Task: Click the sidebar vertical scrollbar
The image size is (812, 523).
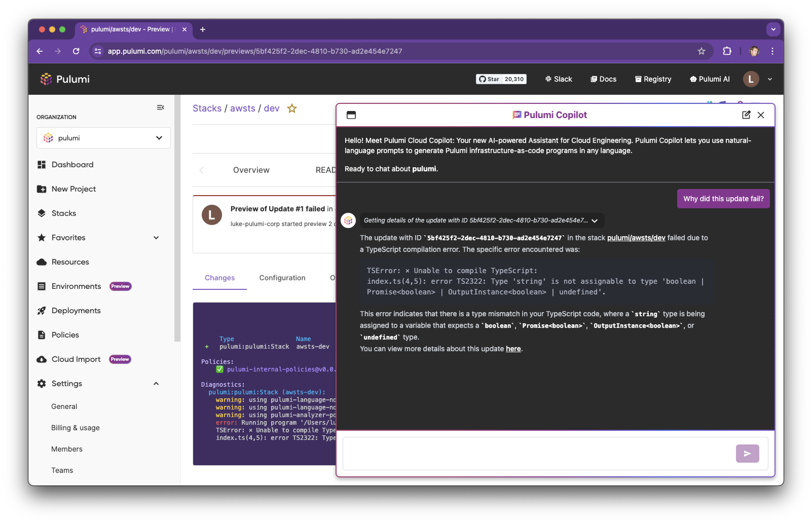Action: point(177,217)
